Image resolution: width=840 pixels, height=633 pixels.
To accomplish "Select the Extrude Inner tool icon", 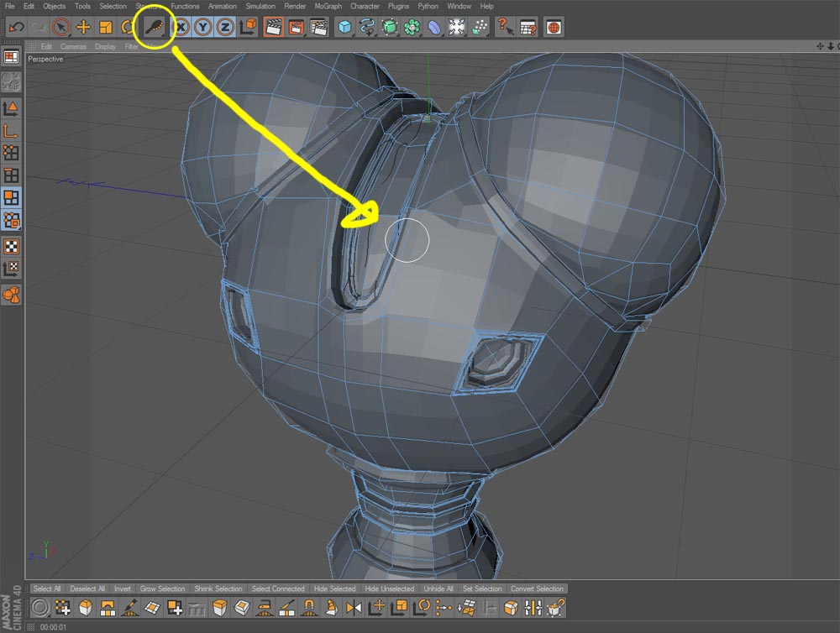I will pyautogui.click(x=242, y=607).
